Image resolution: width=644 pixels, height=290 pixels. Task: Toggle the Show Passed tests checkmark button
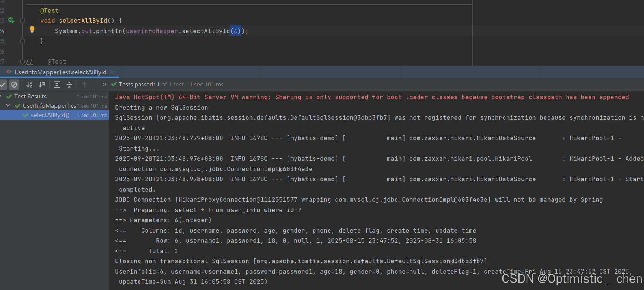[x=3, y=85]
